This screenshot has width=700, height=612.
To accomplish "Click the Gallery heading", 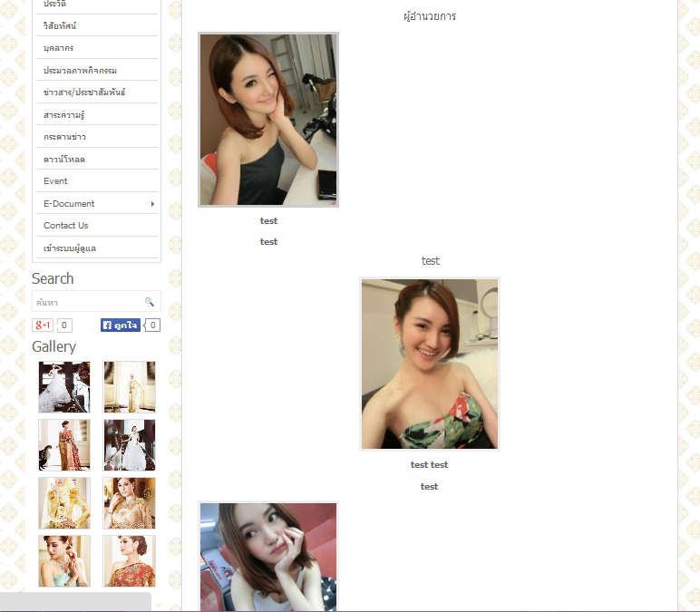I will (54, 347).
